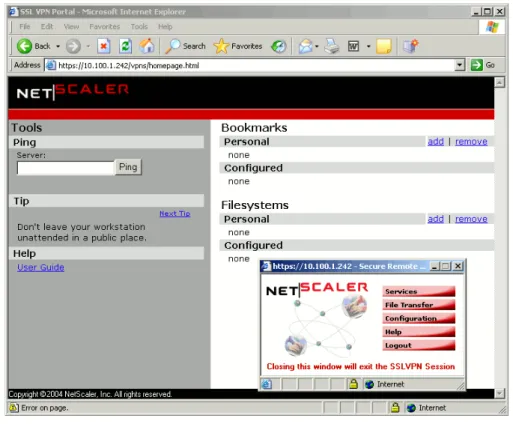Click the Internet zone globe in the main status bar
Viewport: 513px width, 424px height.
pos(411,408)
